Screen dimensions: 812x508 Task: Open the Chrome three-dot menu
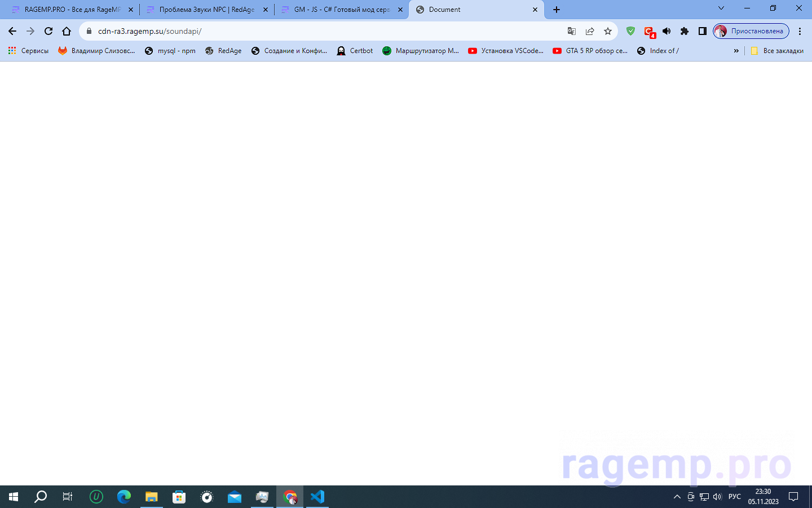click(800, 31)
